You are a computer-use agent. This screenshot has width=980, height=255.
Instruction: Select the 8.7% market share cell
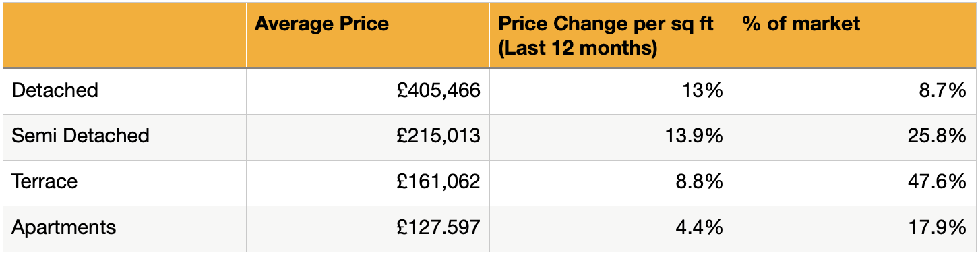click(x=855, y=91)
